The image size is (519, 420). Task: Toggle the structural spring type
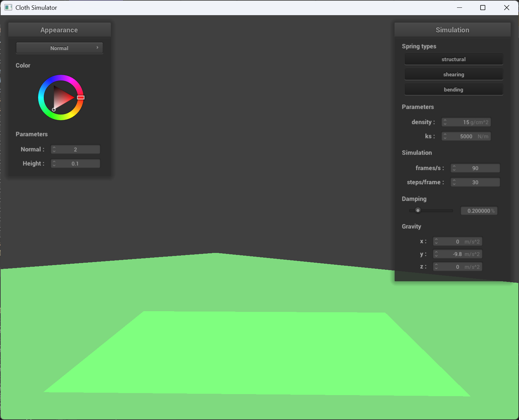tap(454, 59)
